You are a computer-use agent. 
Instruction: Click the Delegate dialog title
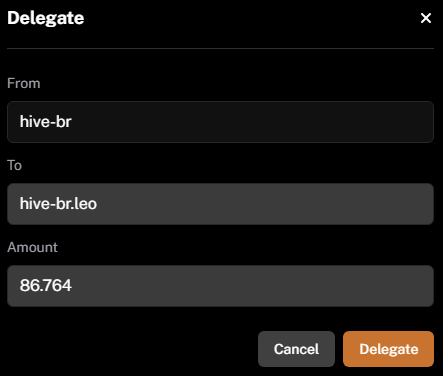click(46, 18)
